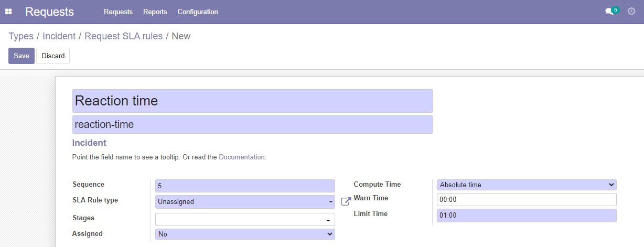
Task: Open the activities clock icon
Action: coord(631,11)
